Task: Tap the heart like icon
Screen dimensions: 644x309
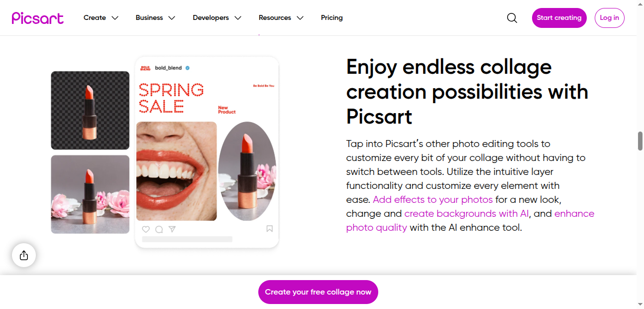Action: (146, 229)
